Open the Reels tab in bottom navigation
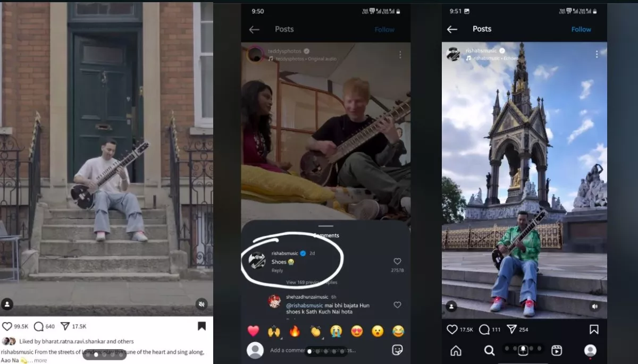 [557, 350]
